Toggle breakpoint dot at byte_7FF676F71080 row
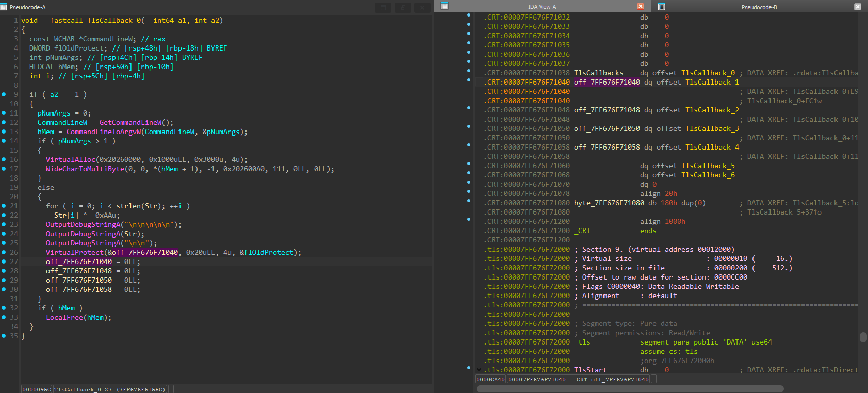Image resolution: width=868 pixels, height=393 pixels. point(469,201)
